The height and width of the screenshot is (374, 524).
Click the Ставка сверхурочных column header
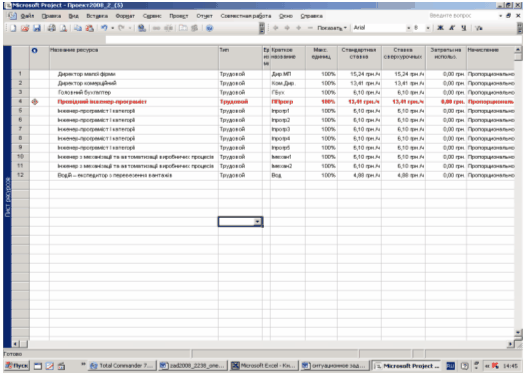(403, 58)
